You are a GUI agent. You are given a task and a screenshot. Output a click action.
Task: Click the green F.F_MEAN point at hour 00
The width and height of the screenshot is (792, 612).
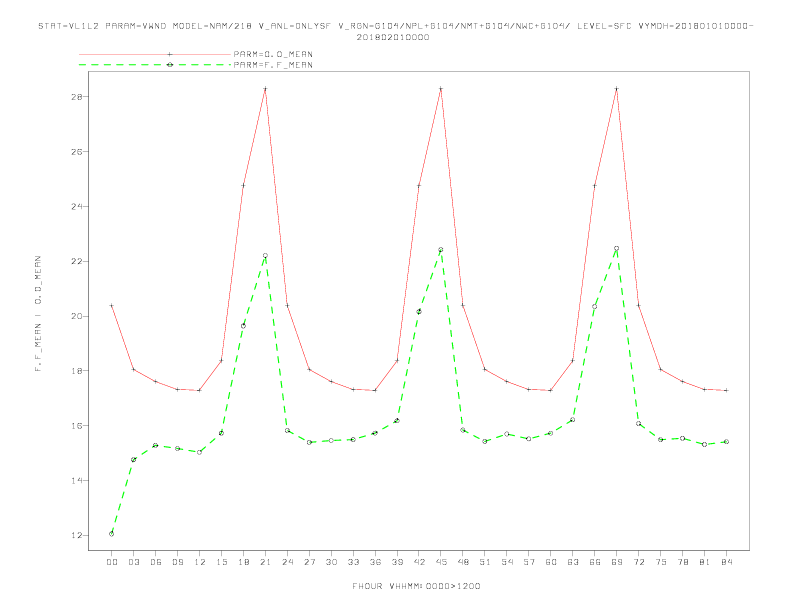pos(112,534)
